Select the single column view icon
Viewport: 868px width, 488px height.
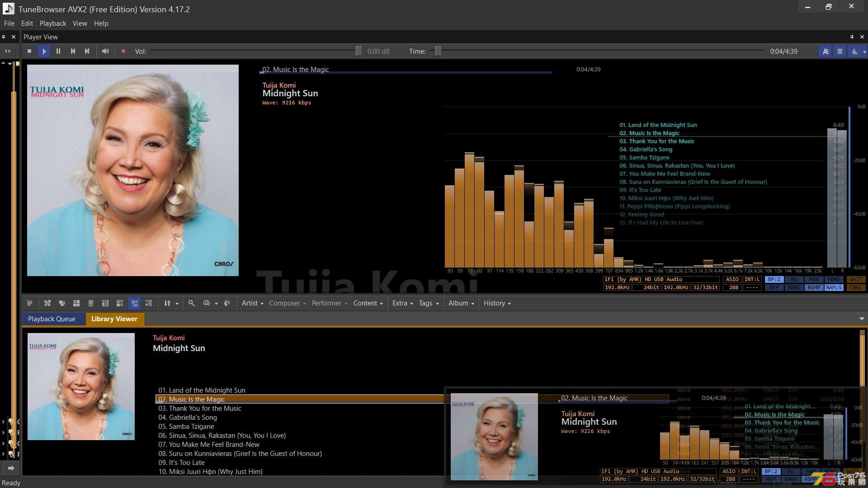click(91, 303)
